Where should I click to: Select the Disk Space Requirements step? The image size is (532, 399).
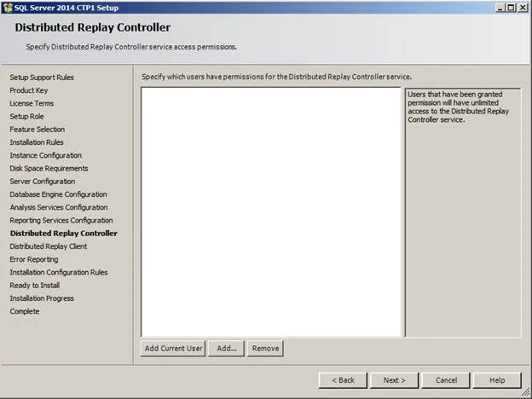(x=49, y=168)
